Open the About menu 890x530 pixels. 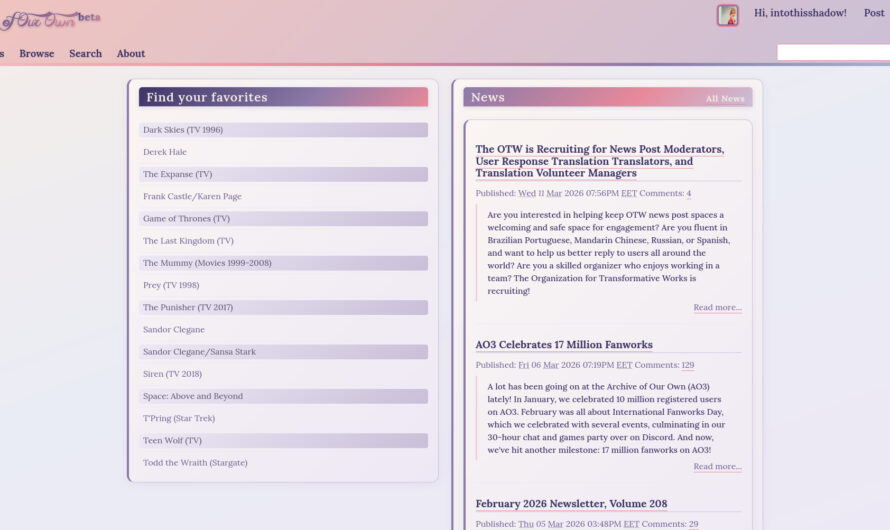click(x=131, y=53)
